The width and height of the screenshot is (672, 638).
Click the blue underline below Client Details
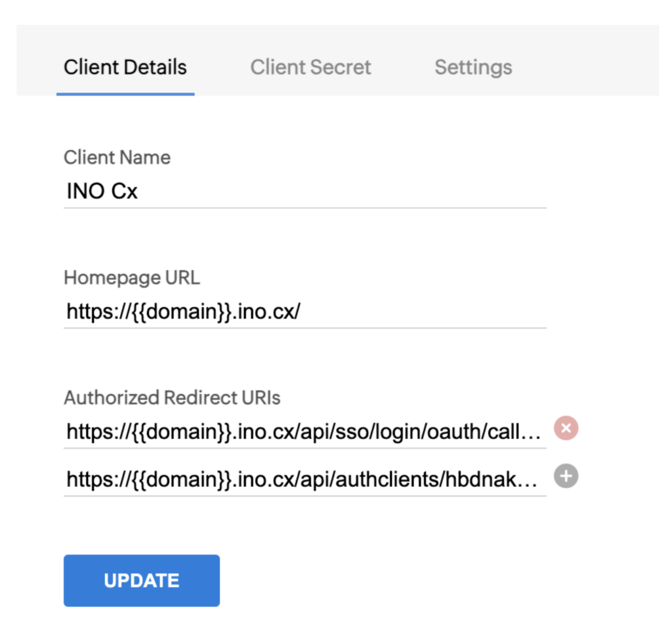point(125,94)
